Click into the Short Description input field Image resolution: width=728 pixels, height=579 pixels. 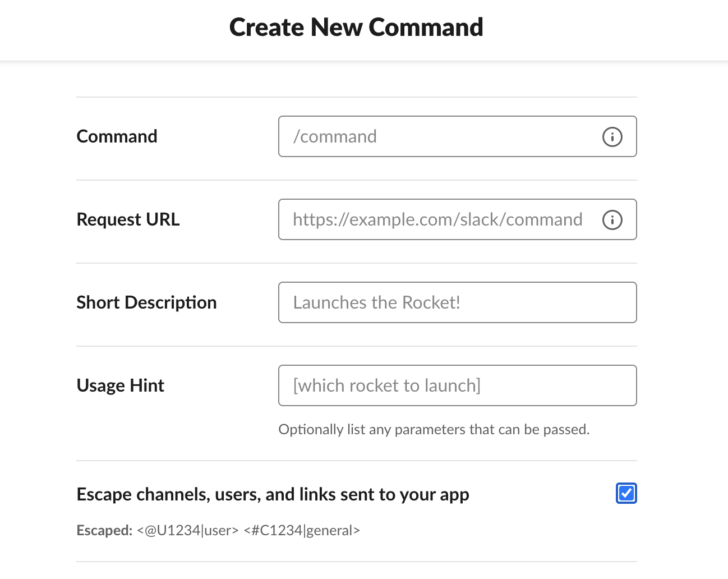457,302
